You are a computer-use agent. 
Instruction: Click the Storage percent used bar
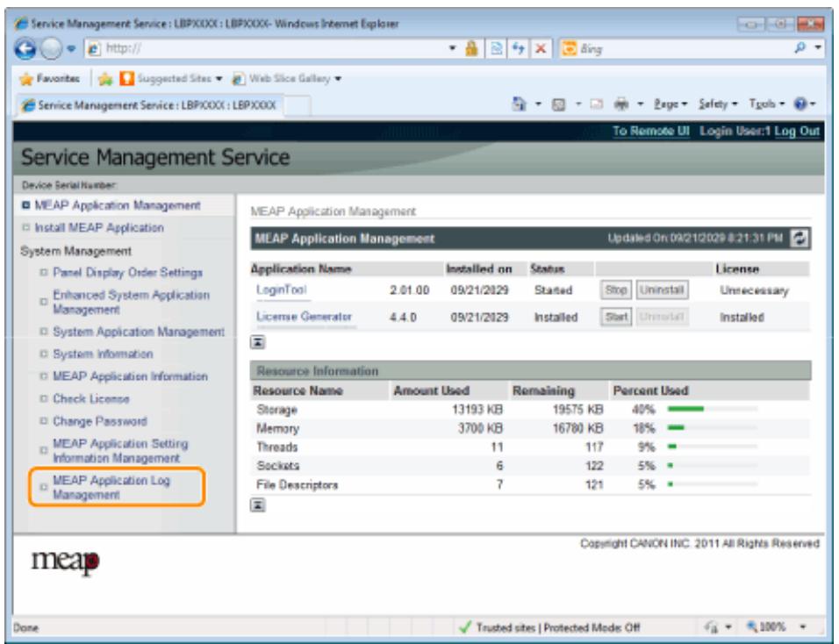pyautogui.click(x=713, y=409)
